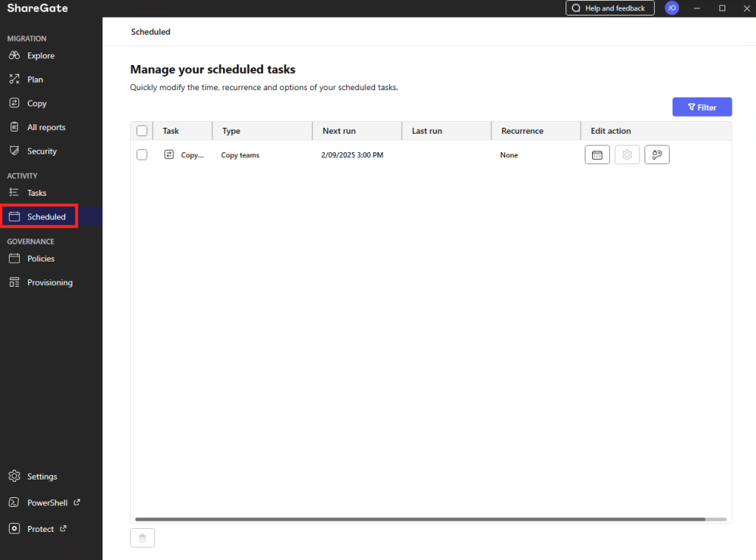Click the PowerShell external link arrow icon
The height and width of the screenshot is (560, 756).
(x=77, y=502)
